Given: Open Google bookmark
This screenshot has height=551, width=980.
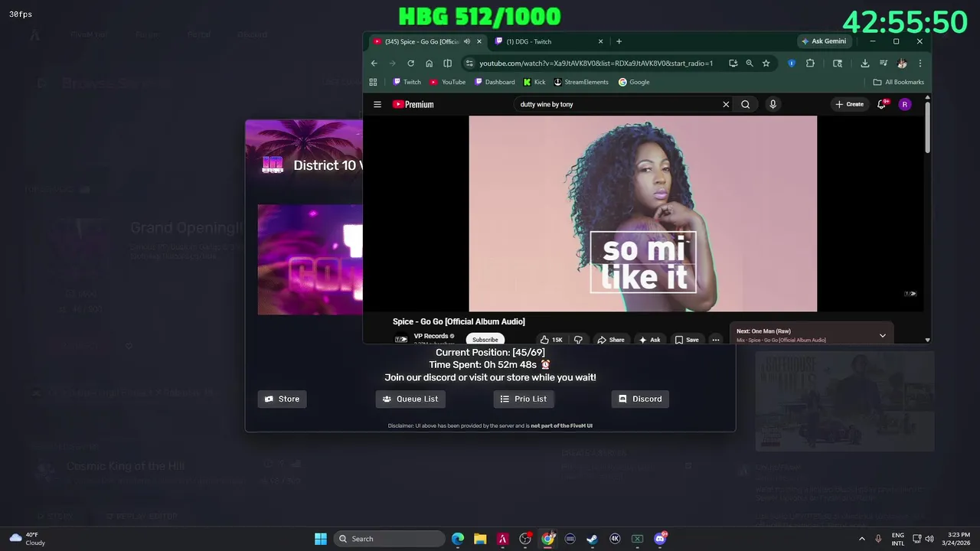Looking at the screenshot, I should [634, 82].
